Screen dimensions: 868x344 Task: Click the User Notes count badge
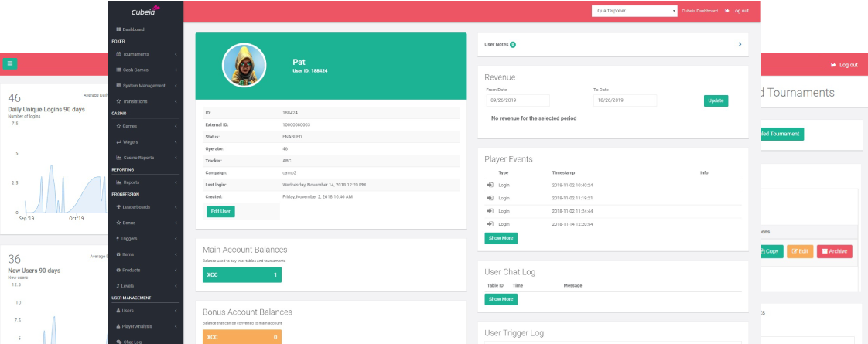(x=513, y=44)
